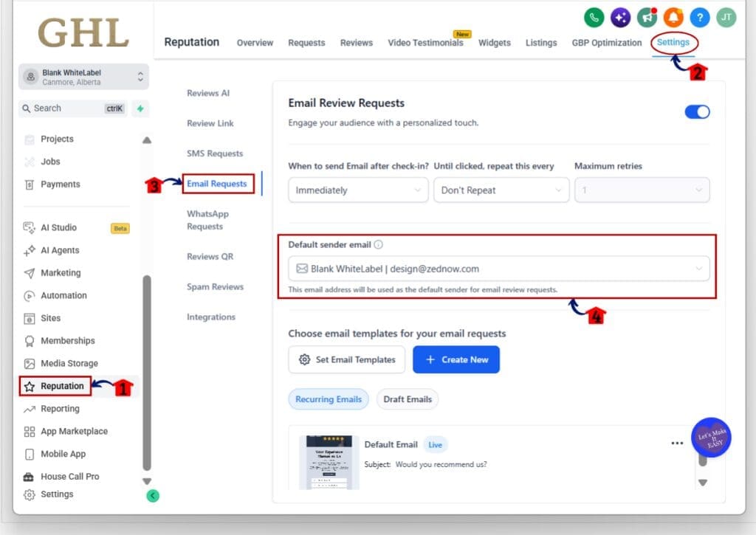Open the Maximum retries dropdown
The width and height of the screenshot is (756, 535).
[642, 190]
